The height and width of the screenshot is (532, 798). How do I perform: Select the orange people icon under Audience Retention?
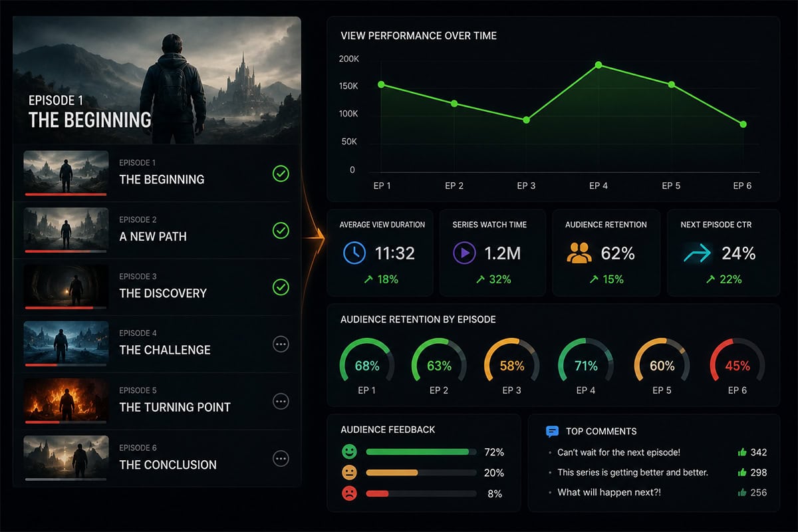click(x=579, y=253)
